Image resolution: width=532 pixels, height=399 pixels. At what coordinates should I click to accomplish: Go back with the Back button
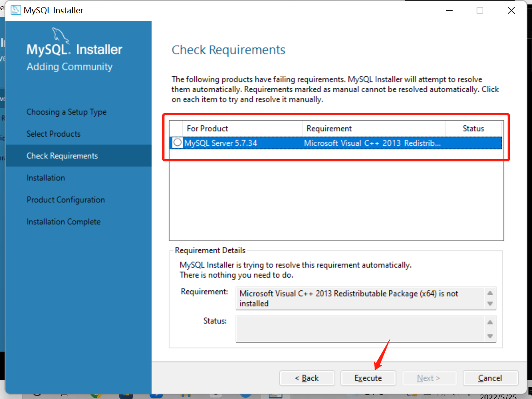tap(307, 378)
